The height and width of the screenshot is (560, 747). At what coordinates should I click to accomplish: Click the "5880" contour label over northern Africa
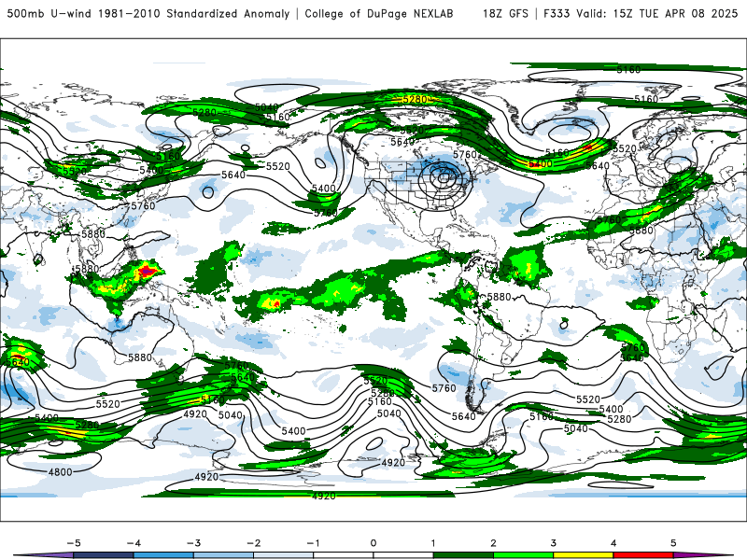tap(641, 230)
